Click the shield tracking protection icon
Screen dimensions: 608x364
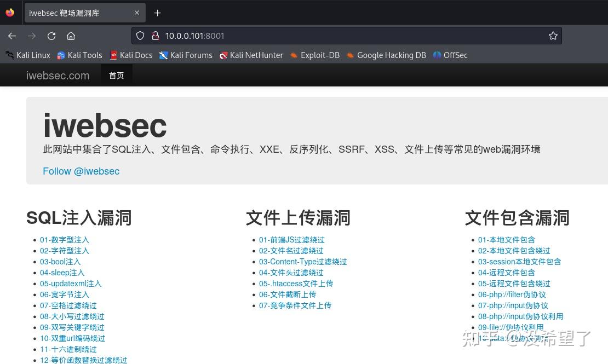[140, 36]
